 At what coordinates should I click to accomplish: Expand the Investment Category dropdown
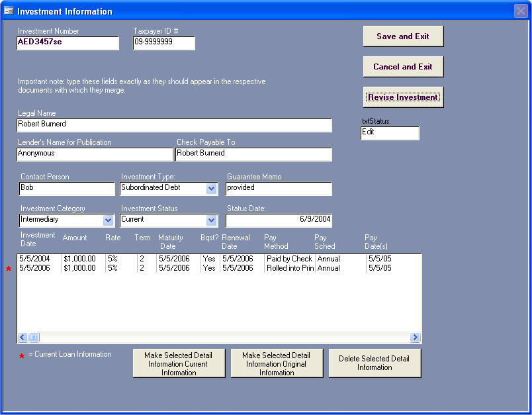tap(108, 220)
